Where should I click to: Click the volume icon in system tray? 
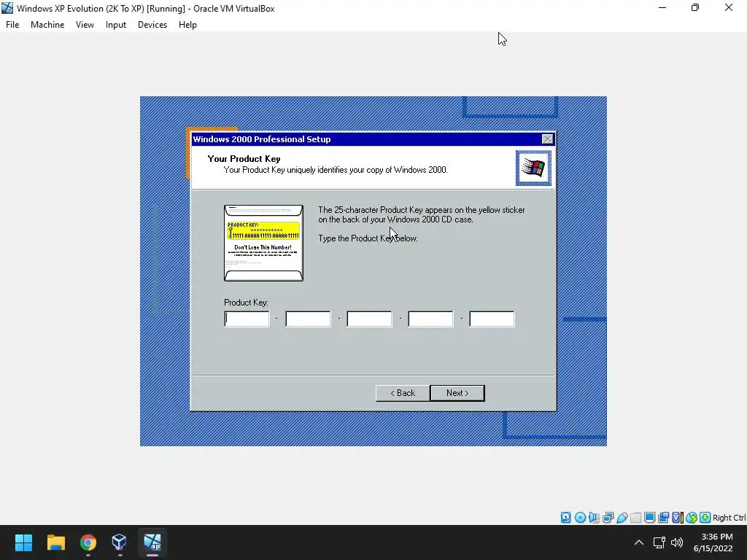point(677,542)
